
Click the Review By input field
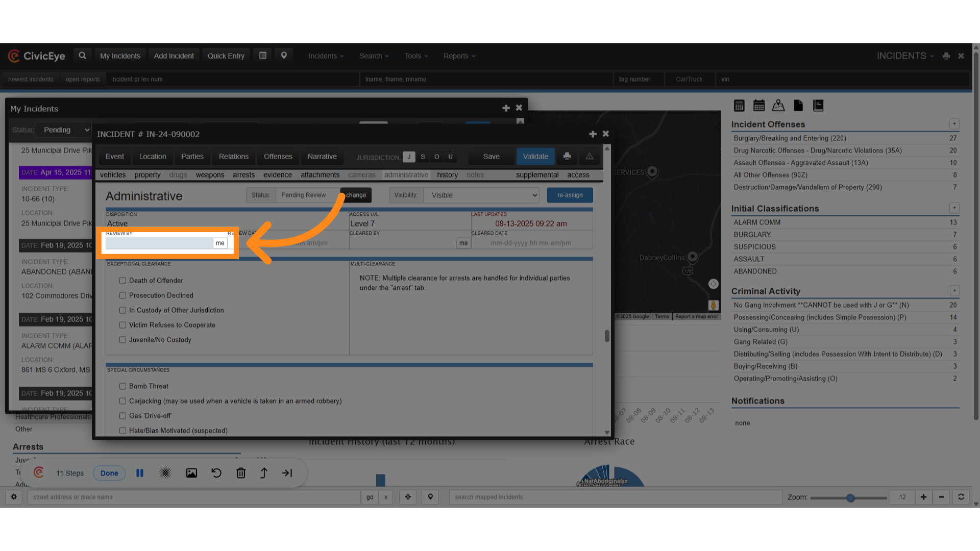(x=159, y=243)
